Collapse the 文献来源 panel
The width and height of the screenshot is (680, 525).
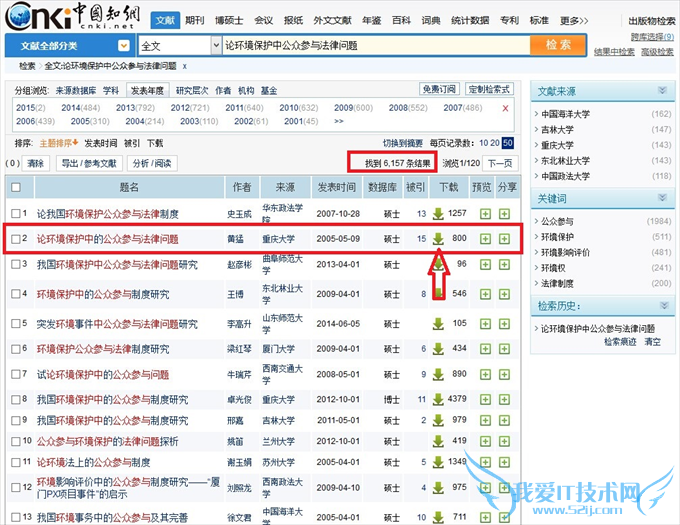(662, 91)
